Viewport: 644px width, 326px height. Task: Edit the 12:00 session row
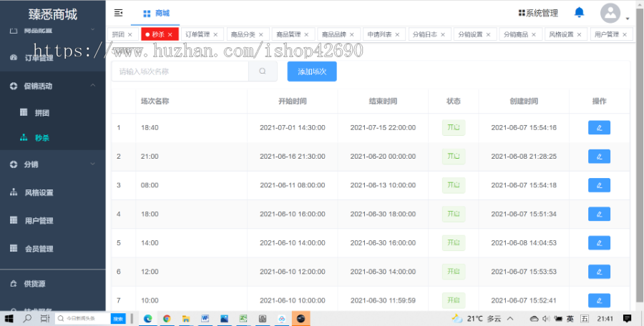(599, 272)
